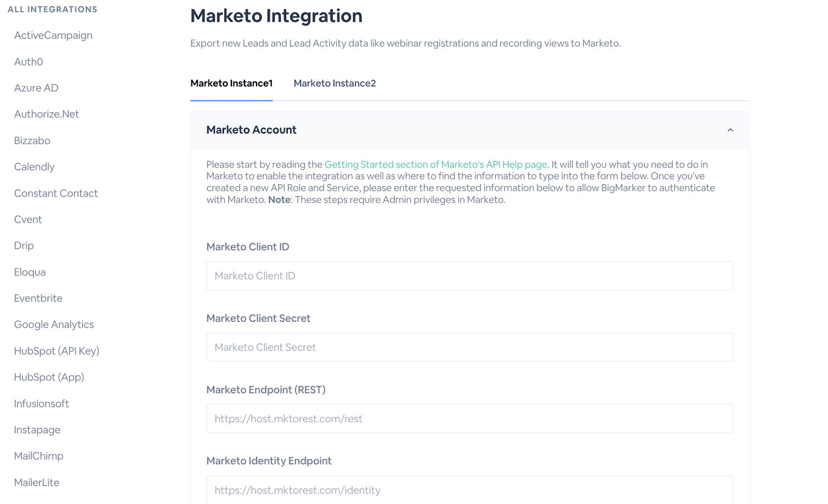Click the Marketo Client Secret field label
The image size is (828, 504).
pos(258,318)
